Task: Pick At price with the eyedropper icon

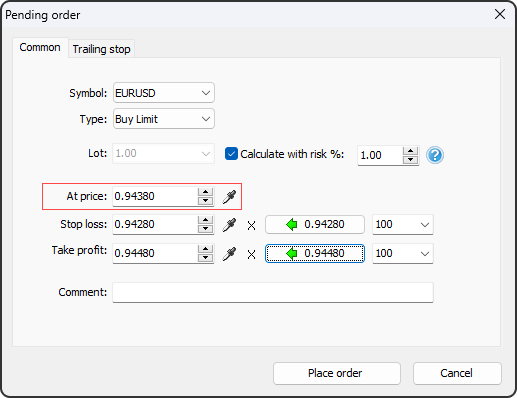Action: click(x=229, y=196)
